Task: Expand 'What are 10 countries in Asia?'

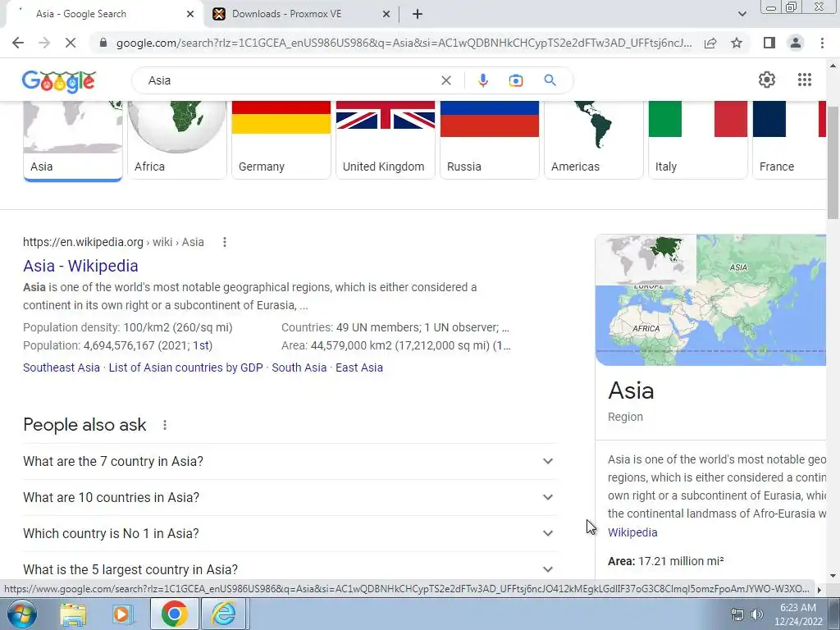Action: click(x=290, y=497)
